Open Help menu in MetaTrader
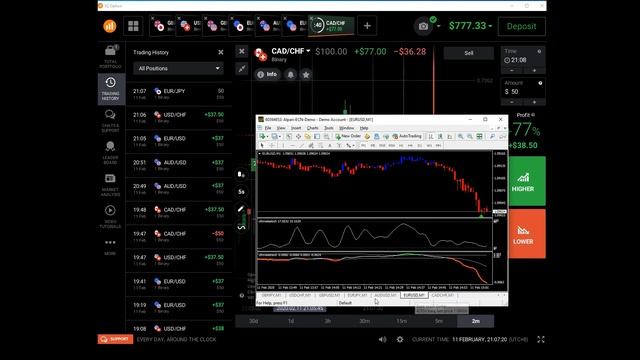The width and height of the screenshot is (640, 360). click(x=364, y=128)
